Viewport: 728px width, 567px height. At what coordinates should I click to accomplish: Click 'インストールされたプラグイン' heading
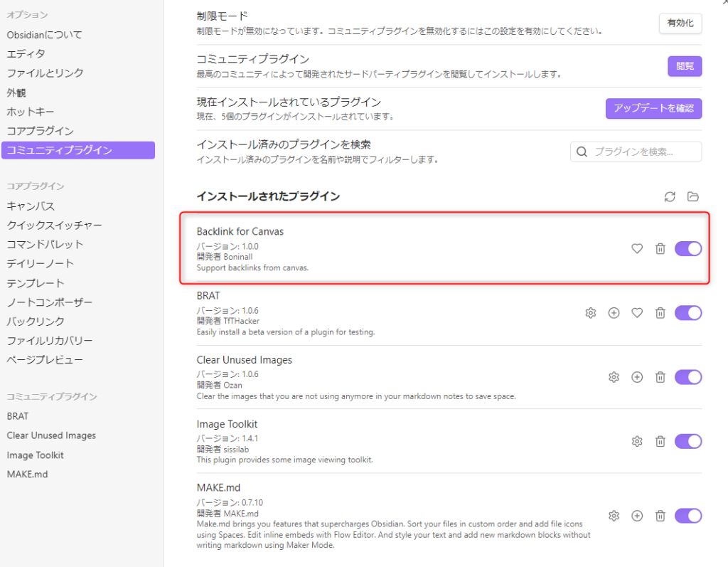point(268,196)
